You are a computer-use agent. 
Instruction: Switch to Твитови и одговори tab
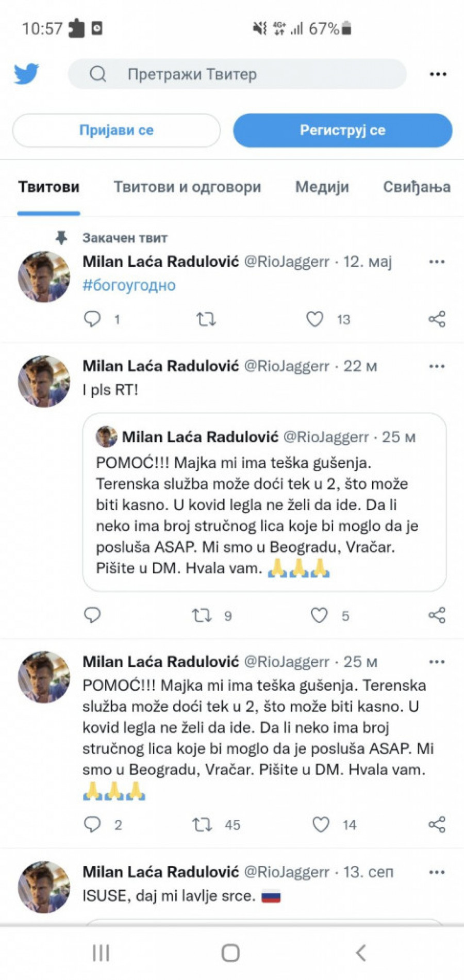tap(187, 187)
